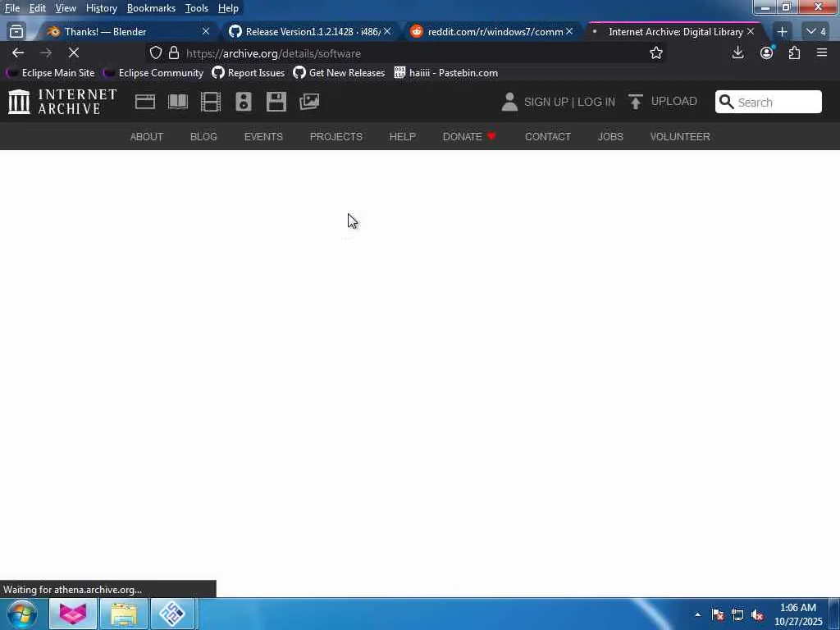Click the LOG IN link

pos(596,102)
